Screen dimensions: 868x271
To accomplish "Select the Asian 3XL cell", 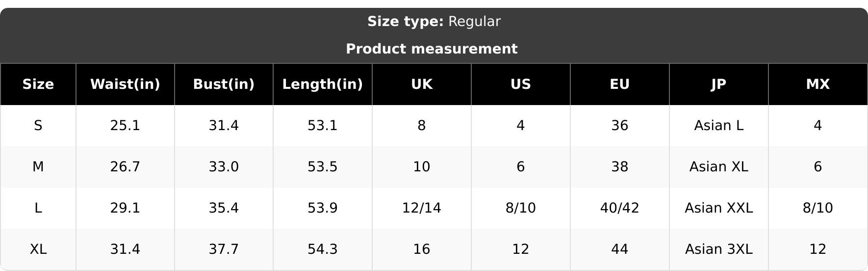I will [719, 249].
